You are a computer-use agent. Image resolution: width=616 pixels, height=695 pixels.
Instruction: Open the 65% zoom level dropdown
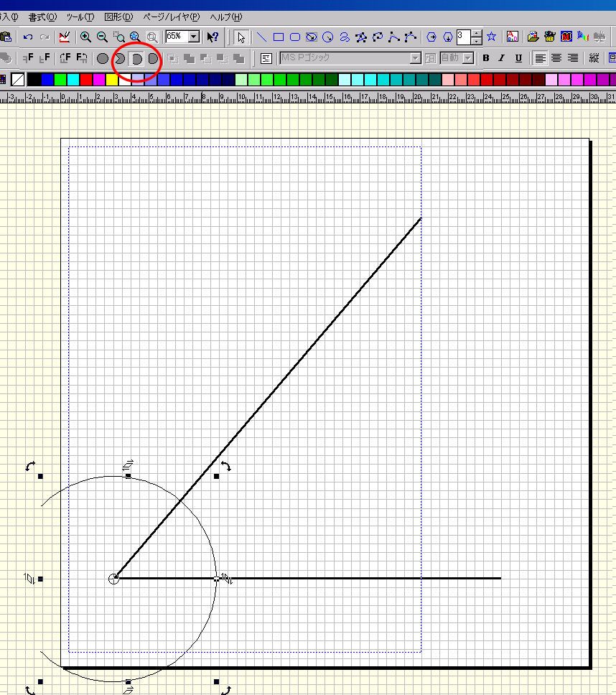(194, 37)
